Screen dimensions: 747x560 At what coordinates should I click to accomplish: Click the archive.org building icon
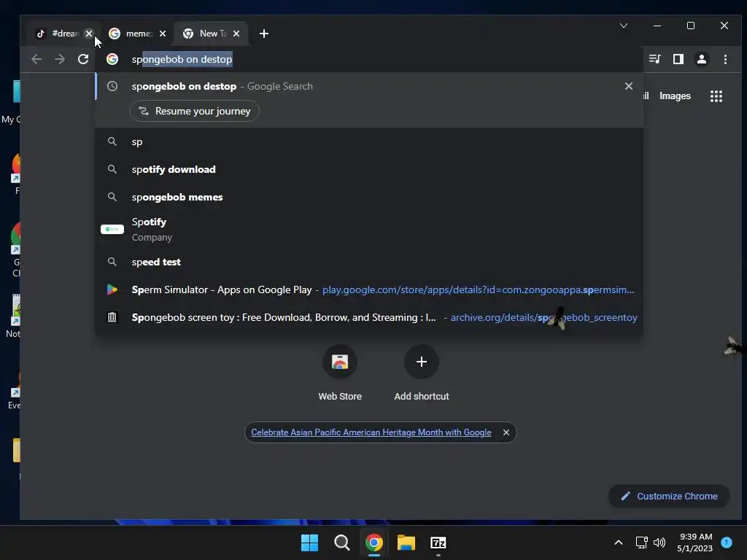[x=112, y=317]
